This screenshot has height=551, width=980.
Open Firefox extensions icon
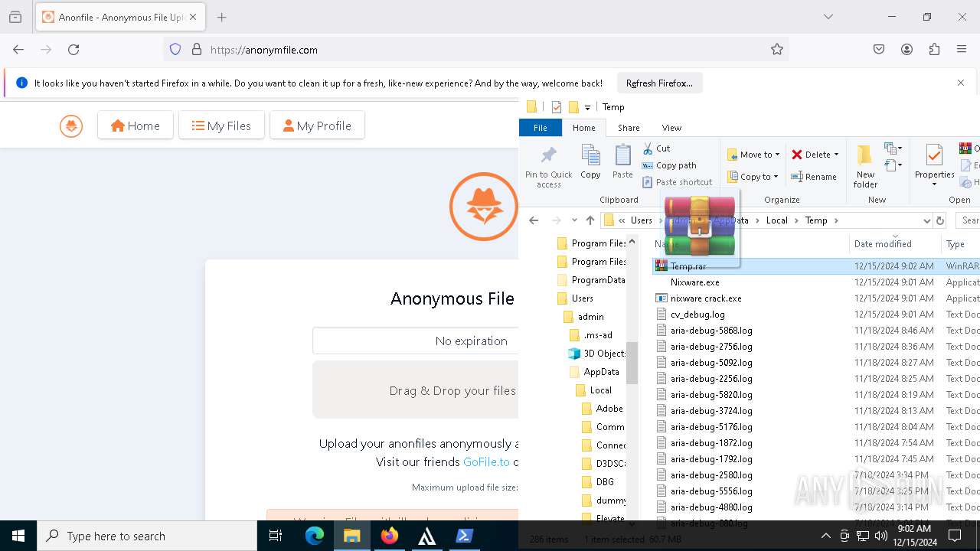[x=934, y=50]
